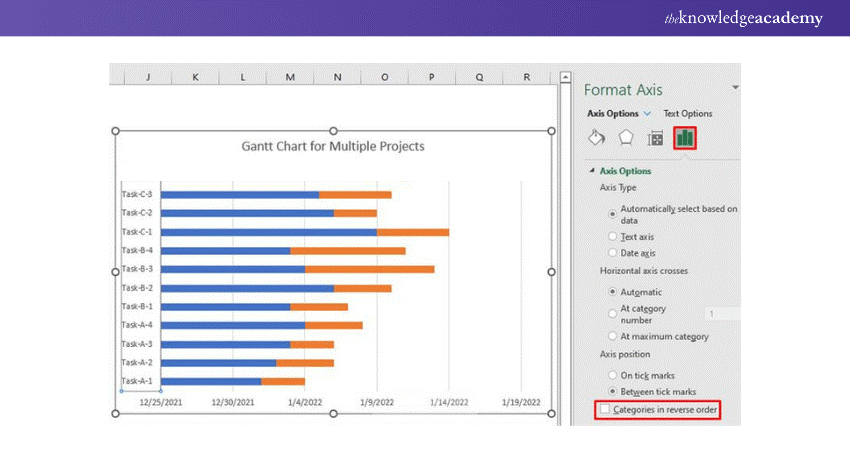Select the Date axis radio button
The height and width of the screenshot is (450, 850).
tap(612, 253)
